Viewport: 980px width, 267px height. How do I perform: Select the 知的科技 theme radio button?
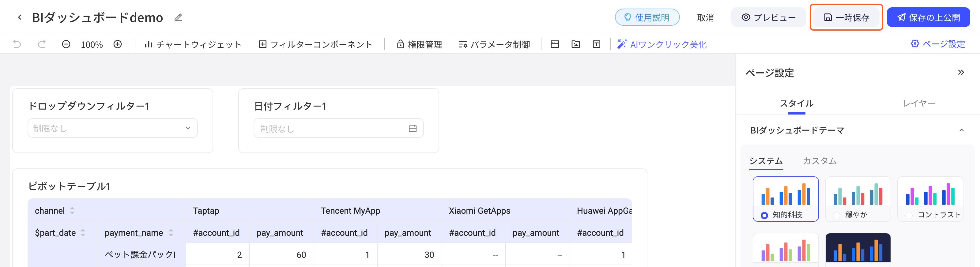[x=764, y=215]
